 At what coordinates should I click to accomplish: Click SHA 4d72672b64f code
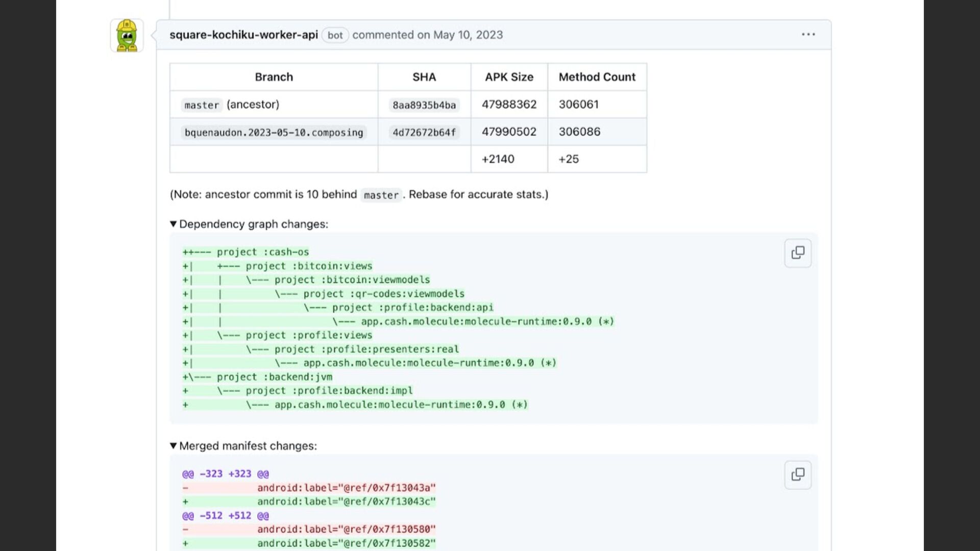click(424, 133)
